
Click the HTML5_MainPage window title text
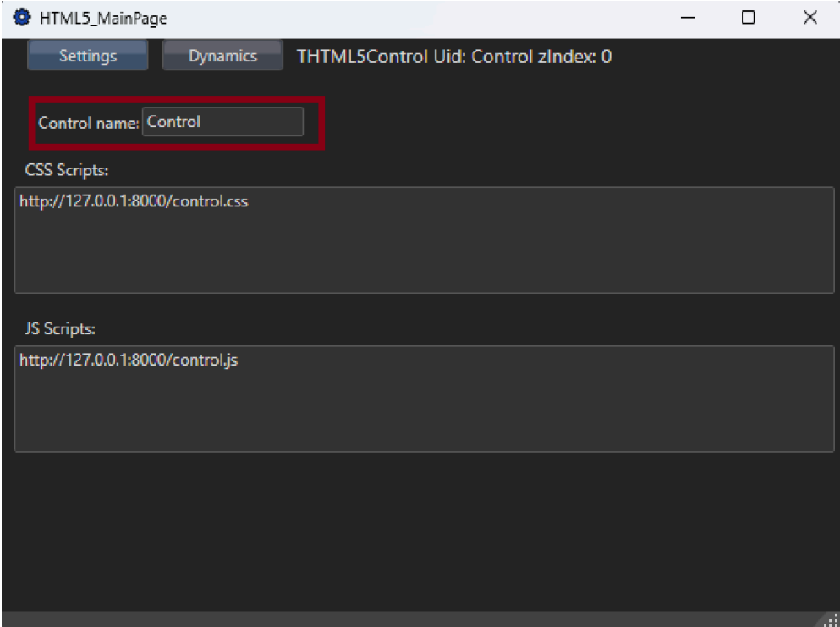click(103, 18)
